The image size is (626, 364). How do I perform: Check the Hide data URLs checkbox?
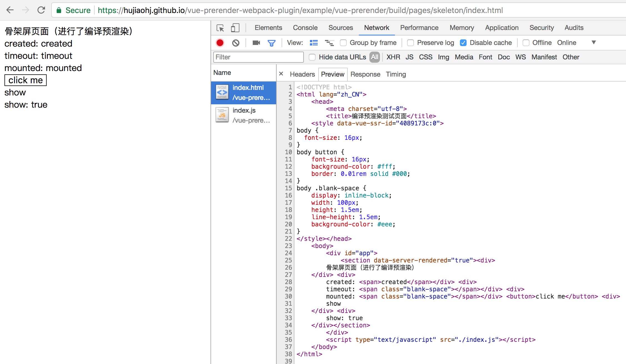[312, 57]
